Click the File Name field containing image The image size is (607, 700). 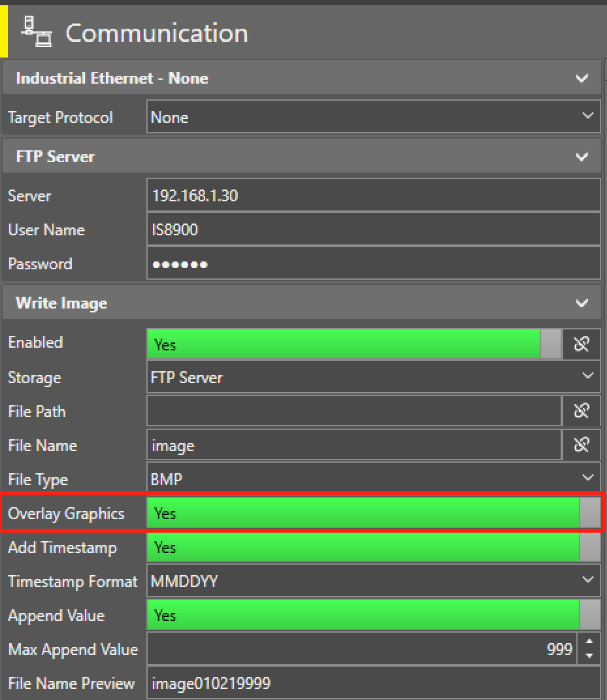[353, 445]
